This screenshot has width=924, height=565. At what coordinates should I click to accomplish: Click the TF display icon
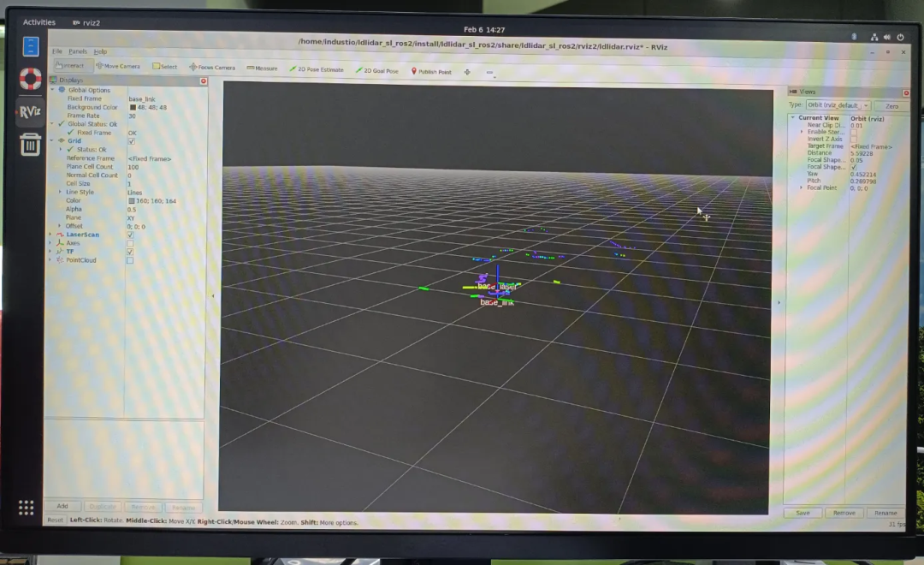coord(60,251)
